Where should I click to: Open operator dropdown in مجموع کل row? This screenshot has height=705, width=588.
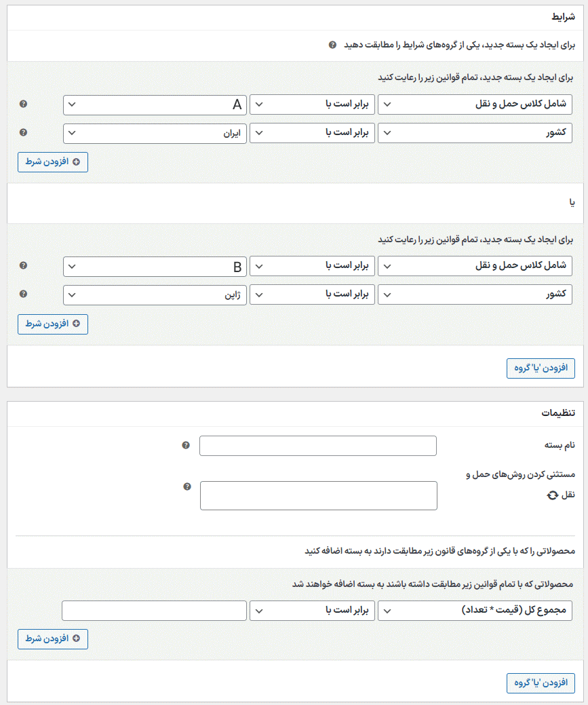click(x=312, y=611)
